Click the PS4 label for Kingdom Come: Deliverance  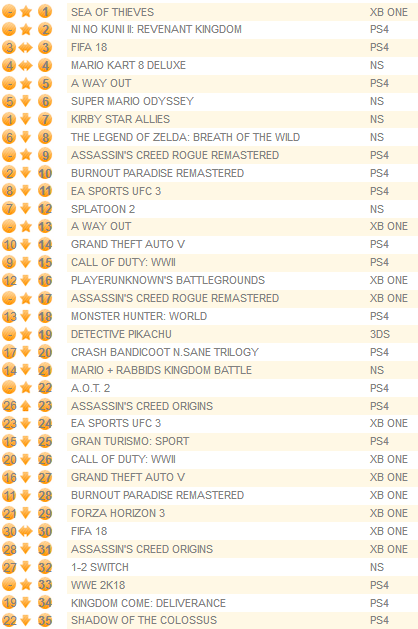coord(379,603)
